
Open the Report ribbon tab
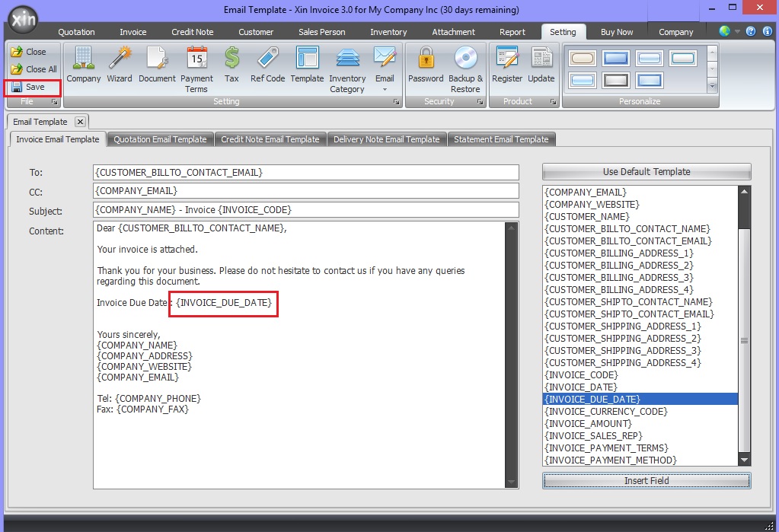click(x=512, y=32)
